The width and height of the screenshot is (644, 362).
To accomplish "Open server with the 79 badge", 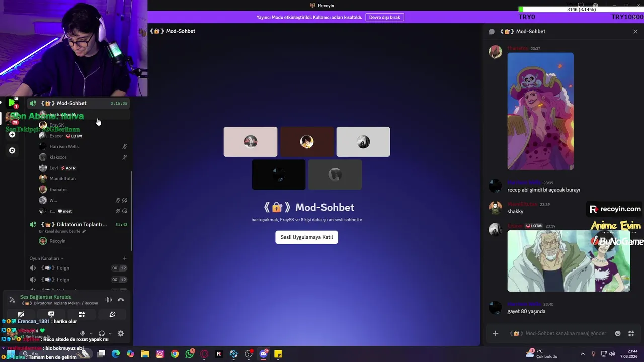I will 12,119.
